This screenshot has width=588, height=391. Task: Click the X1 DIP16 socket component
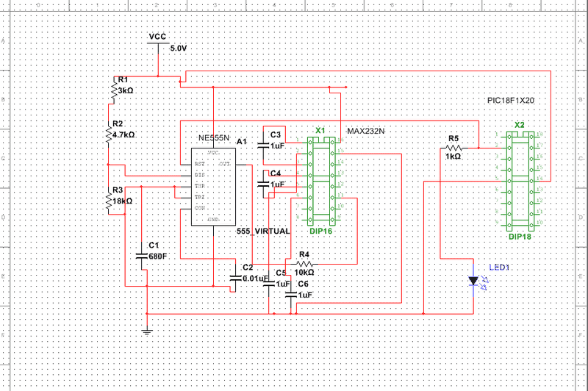[321, 181]
